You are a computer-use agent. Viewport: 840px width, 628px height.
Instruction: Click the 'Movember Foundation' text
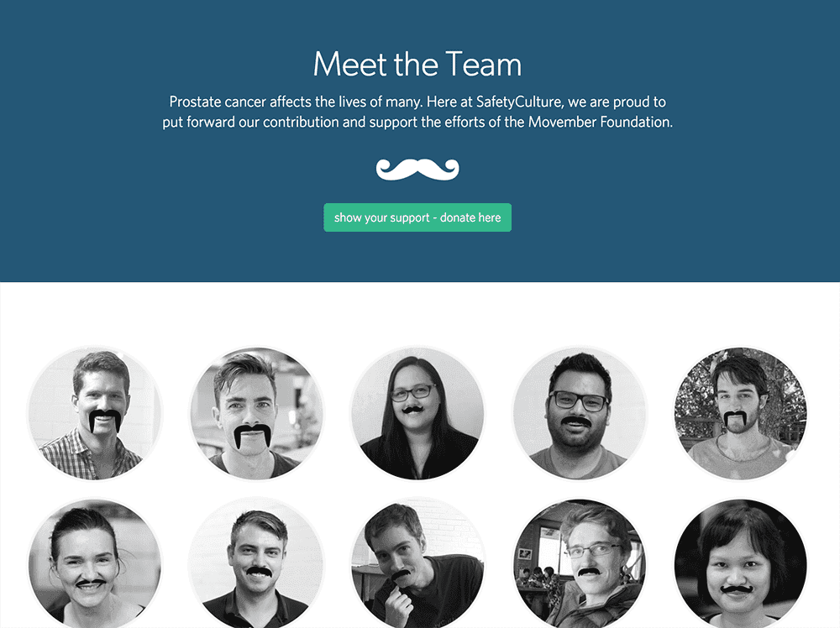tap(600, 122)
